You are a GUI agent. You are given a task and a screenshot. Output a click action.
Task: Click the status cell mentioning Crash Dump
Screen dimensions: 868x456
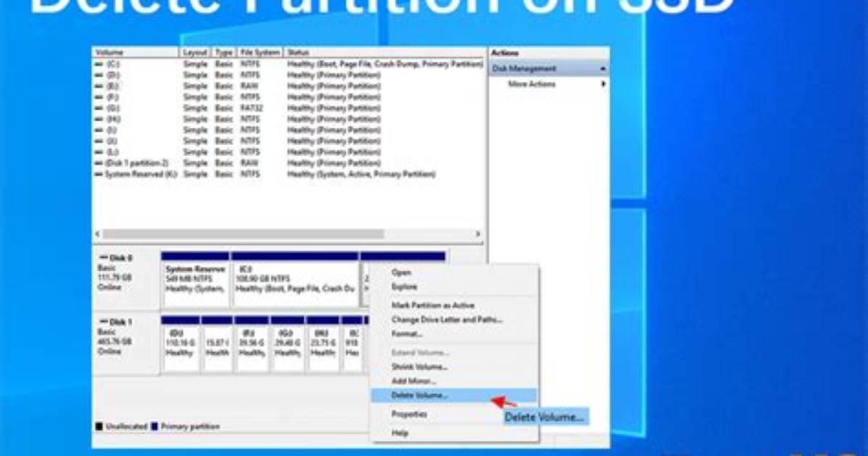[385, 65]
